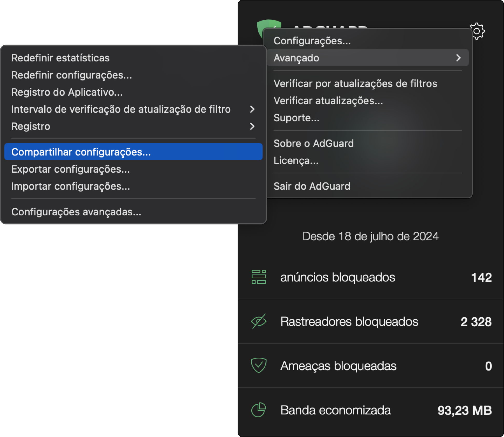This screenshot has width=504, height=437.
Task: Select Sobre o AdGuard
Action: click(x=368, y=143)
